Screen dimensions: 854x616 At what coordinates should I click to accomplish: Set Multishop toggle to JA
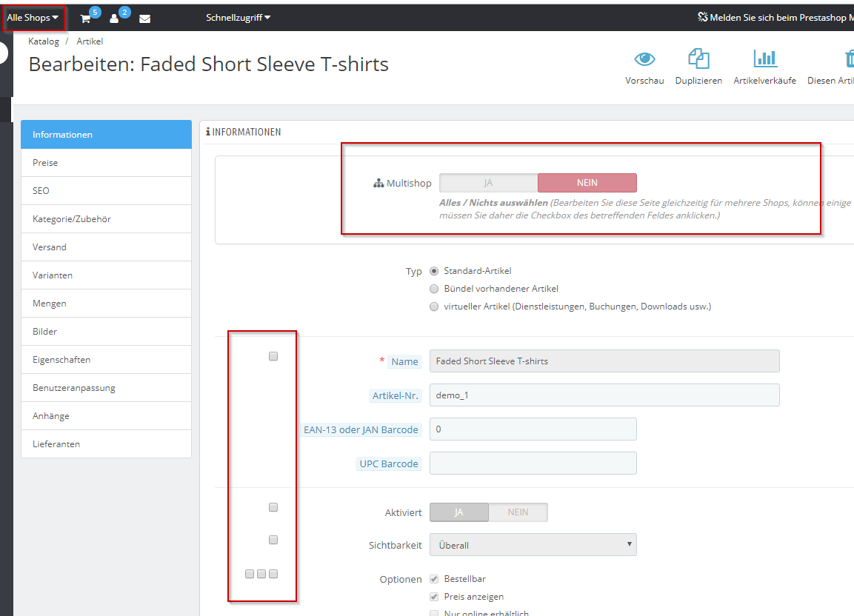click(489, 183)
